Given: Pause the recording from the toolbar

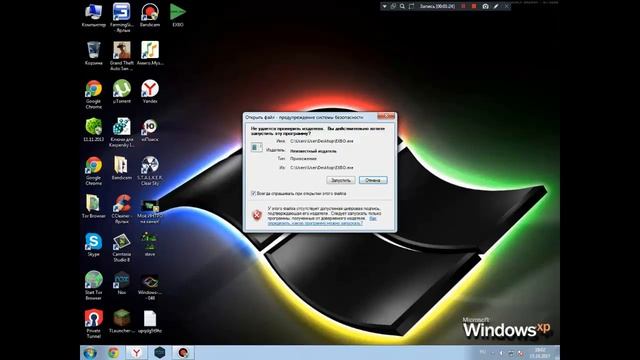Looking at the screenshot, I should click(463, 7).
